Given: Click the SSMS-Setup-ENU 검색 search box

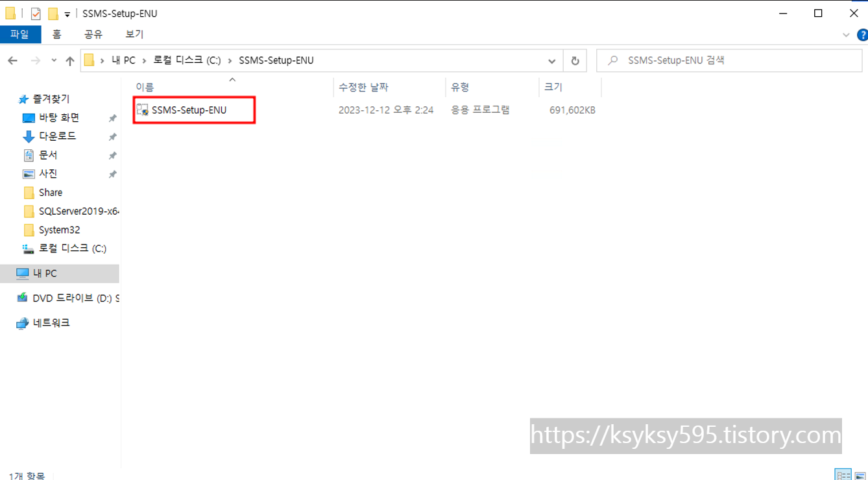Looking at the screenshot, I should tap(729, 60).
